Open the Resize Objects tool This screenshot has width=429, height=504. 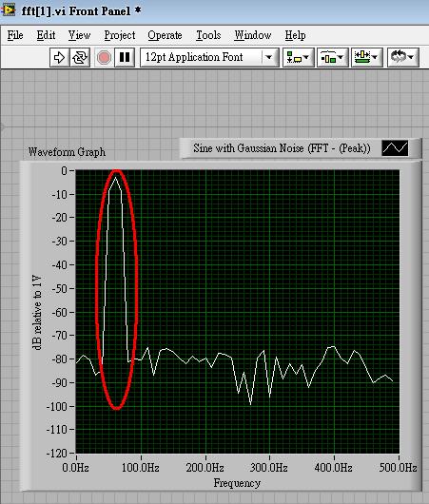coord(366,58)
